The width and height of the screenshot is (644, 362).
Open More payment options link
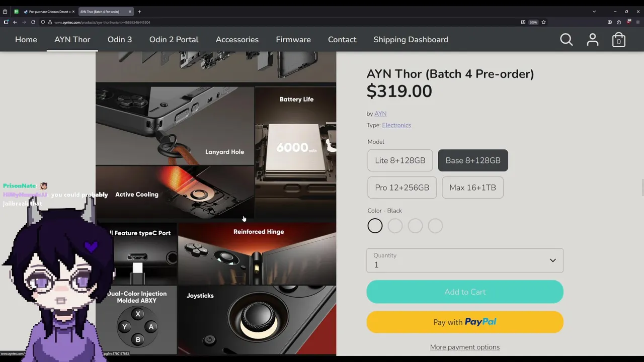pos(465,347)
